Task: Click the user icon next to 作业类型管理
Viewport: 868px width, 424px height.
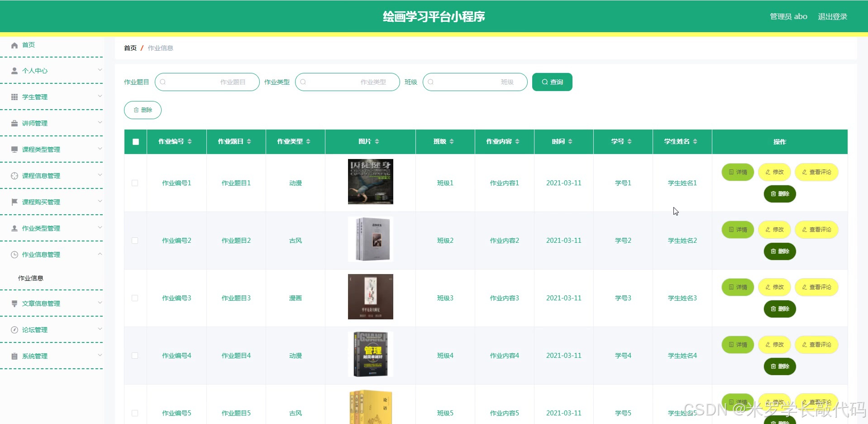Action: tap(14, 229)
